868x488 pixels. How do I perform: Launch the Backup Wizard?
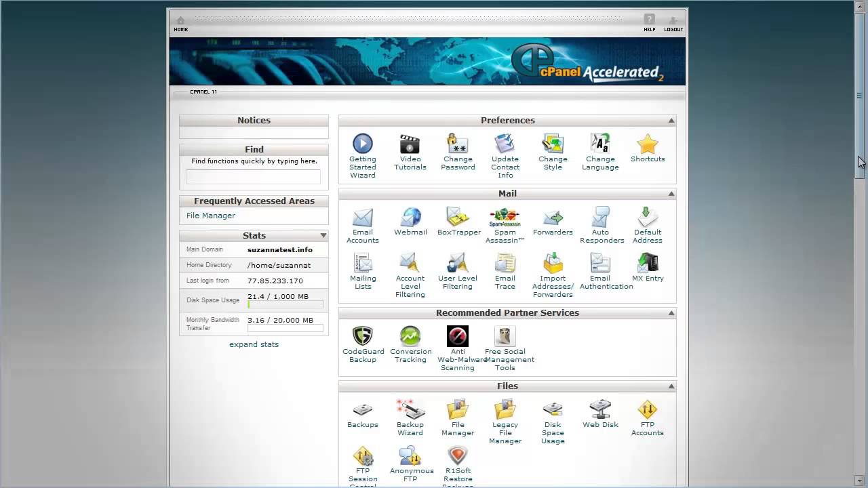point(410,418)
